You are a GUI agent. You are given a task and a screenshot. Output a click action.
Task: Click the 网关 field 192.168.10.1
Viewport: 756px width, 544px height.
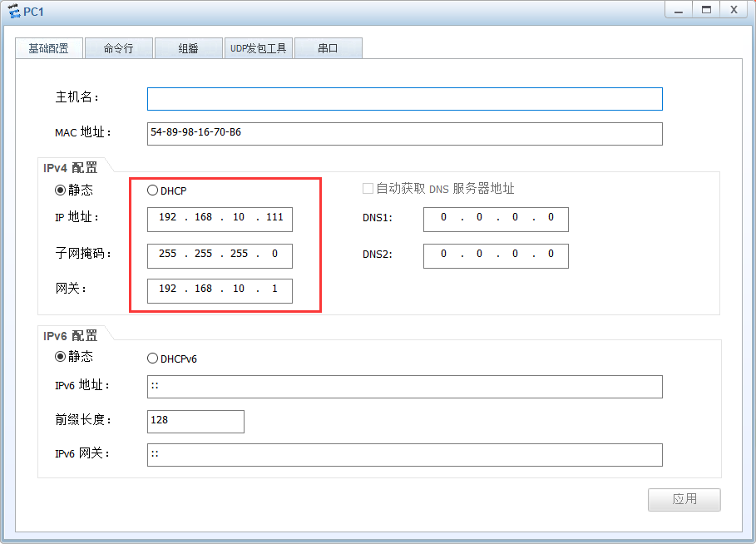[x=220, y=291]
